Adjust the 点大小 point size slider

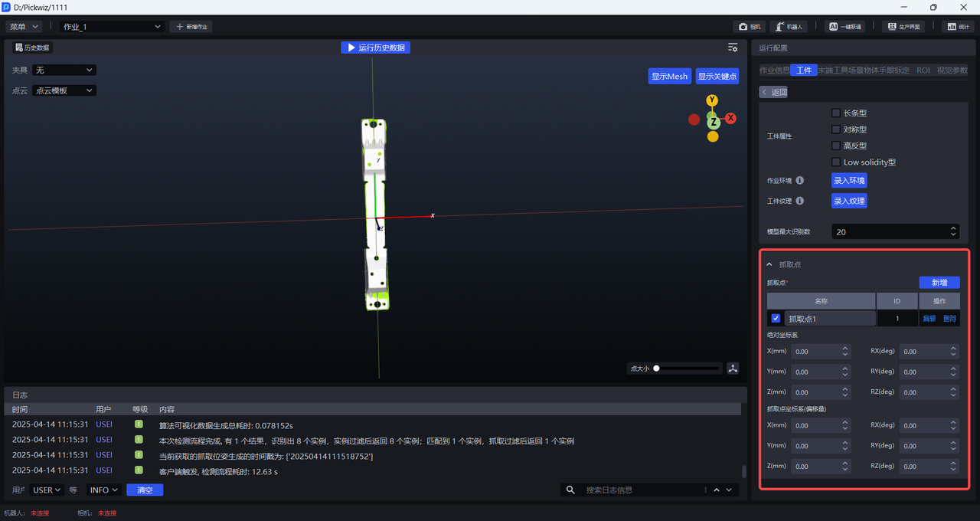[x=657, y=369]
